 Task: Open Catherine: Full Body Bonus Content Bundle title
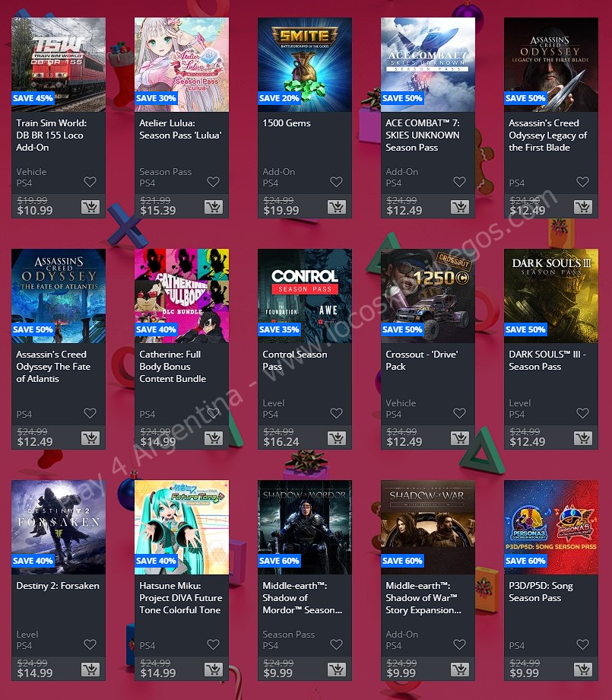[173, 367]
